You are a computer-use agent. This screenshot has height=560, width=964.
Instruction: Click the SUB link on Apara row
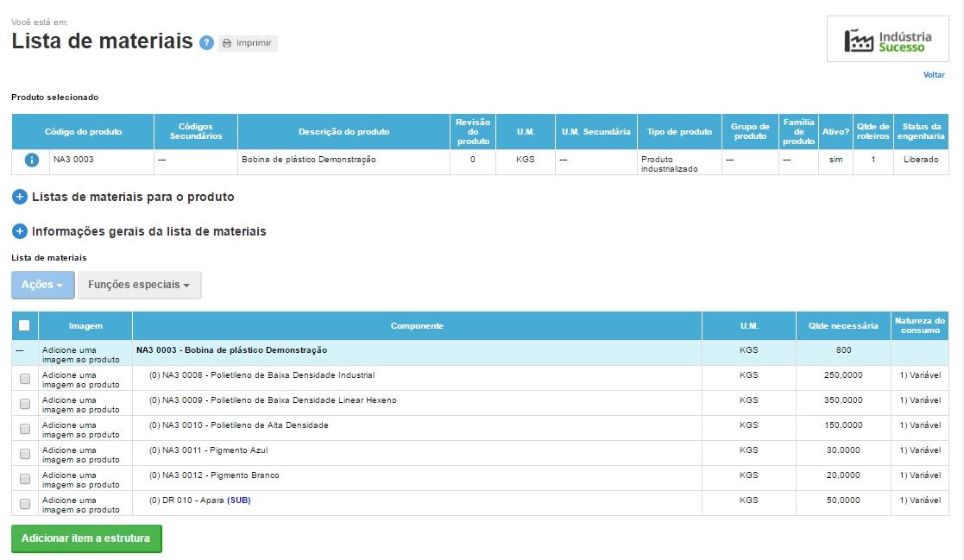click(x=239, y=500)
